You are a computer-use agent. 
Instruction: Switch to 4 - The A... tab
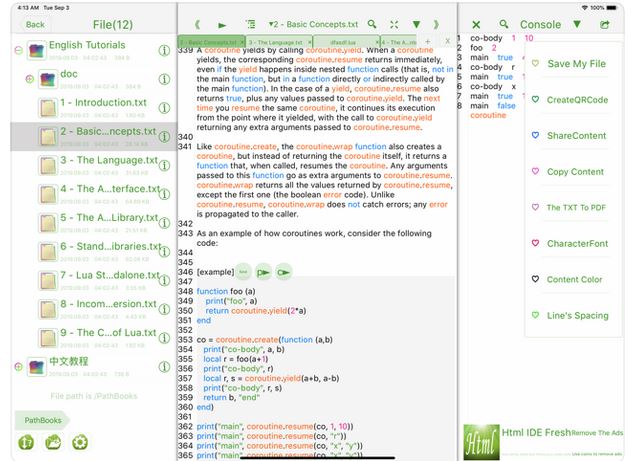[x=399, y=42]
